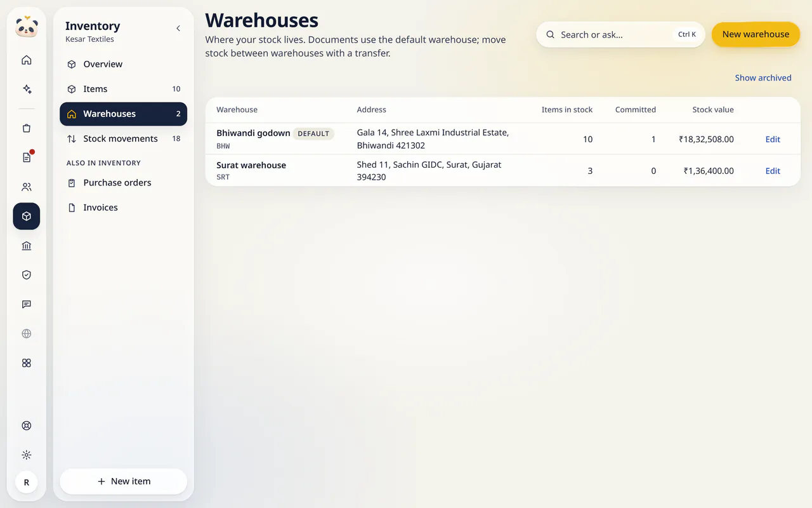
Task: Open the sparkle AI assistant icon
Action: point(27,90)
